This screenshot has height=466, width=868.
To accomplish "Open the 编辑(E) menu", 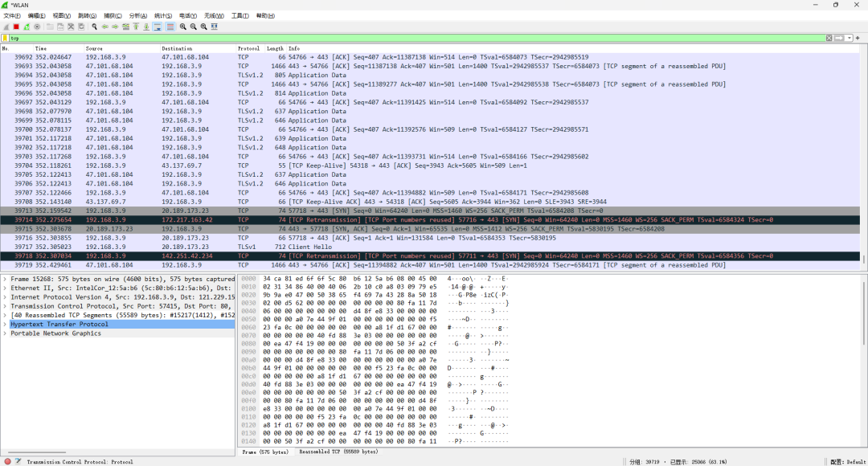I will point(36,15).
